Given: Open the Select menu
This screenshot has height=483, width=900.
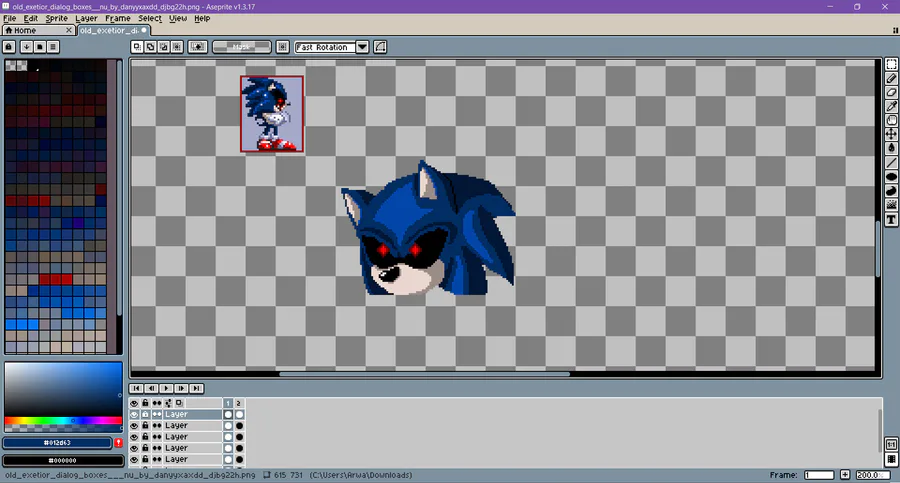Looking at the screenshot, I should coord(150,18).
